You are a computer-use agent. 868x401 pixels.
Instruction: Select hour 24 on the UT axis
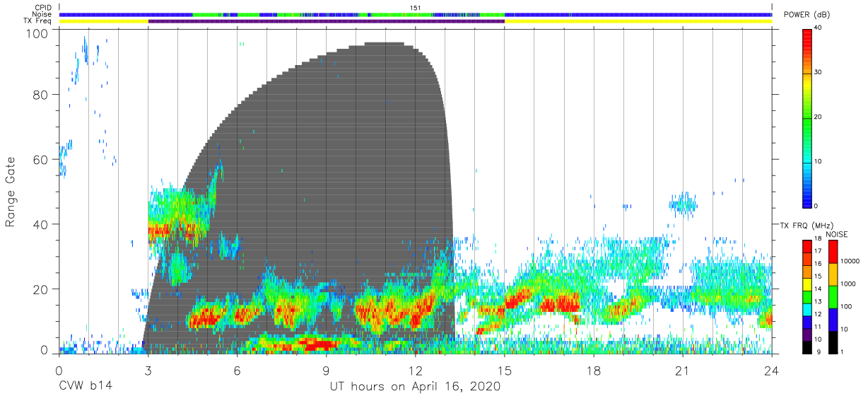coord(772,369)
